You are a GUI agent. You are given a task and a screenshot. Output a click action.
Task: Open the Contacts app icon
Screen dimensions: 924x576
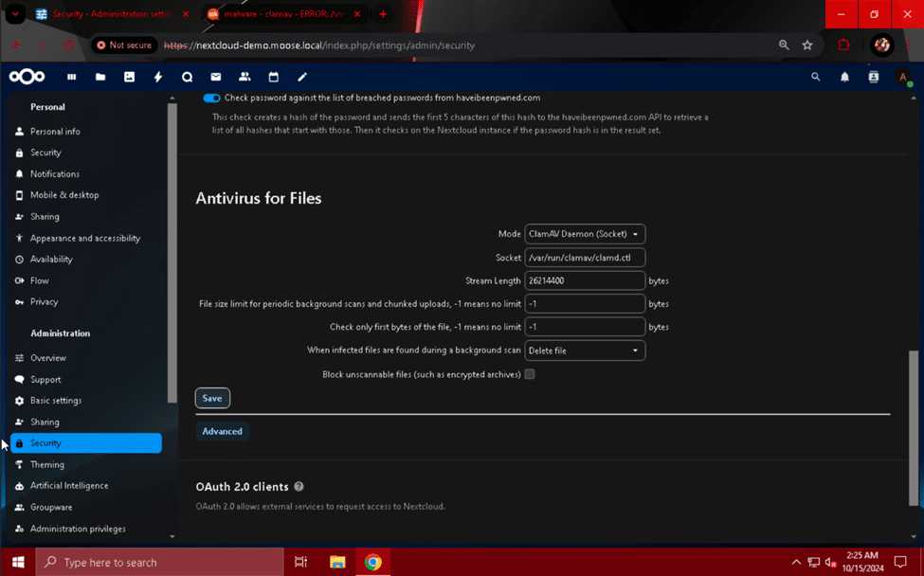point(245,77)
